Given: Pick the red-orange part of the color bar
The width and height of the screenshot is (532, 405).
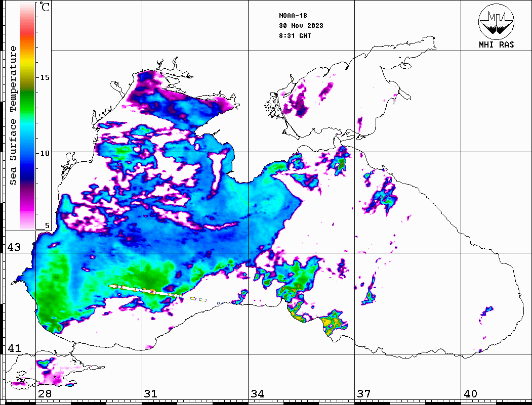Looking at the screenshot, I should click(x=27, y=37).
